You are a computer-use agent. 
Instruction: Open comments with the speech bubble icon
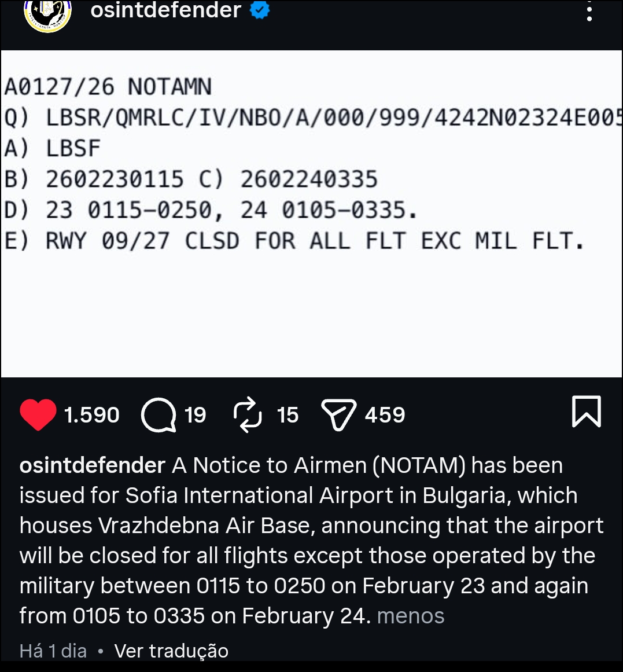click(x=158, y=415)
